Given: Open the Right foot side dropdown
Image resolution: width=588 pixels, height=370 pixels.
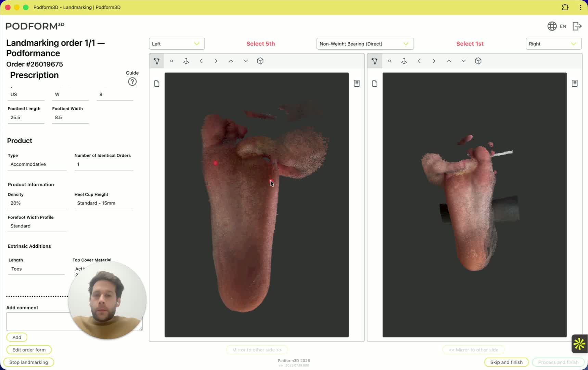Looking at the screenshot, I should [x=553, y=44].
